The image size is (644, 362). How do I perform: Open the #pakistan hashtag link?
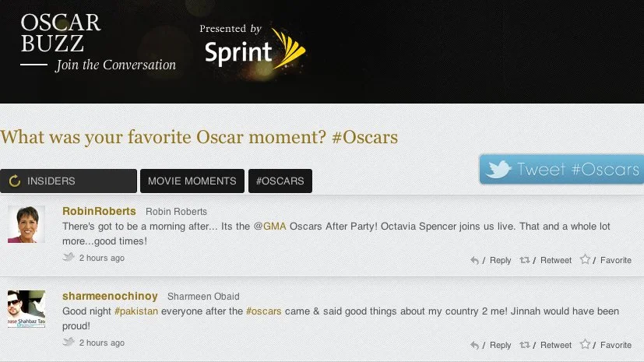tap(136, 311)
